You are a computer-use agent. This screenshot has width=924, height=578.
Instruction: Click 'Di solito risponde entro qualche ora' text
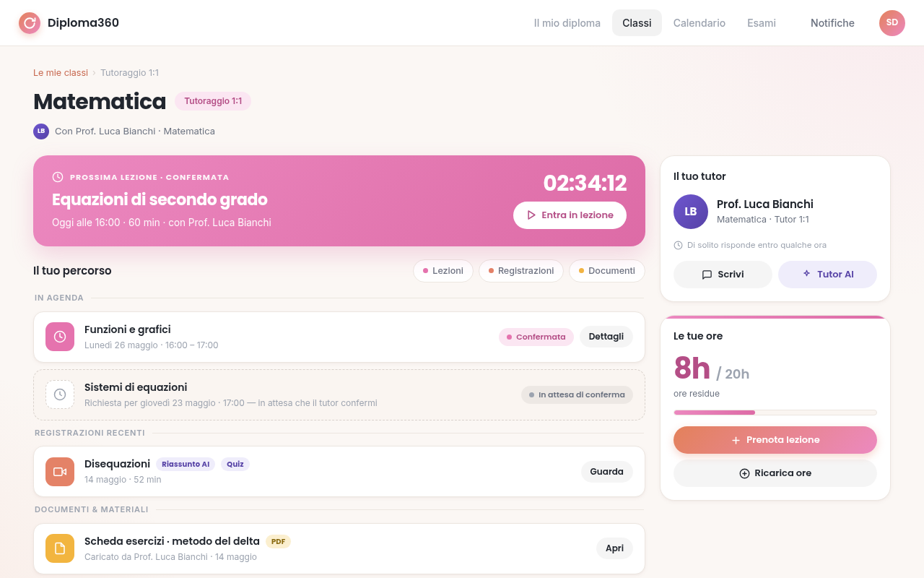tap(757, 246)
